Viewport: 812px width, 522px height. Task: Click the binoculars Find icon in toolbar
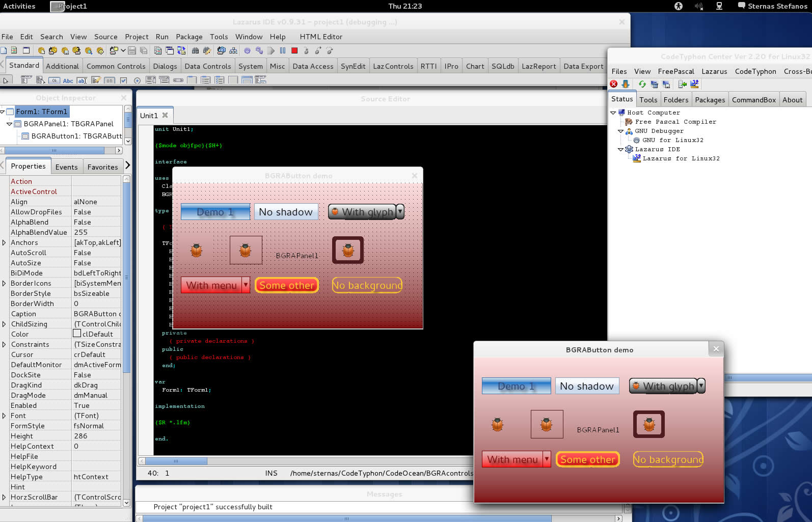[x=195, y=50]
